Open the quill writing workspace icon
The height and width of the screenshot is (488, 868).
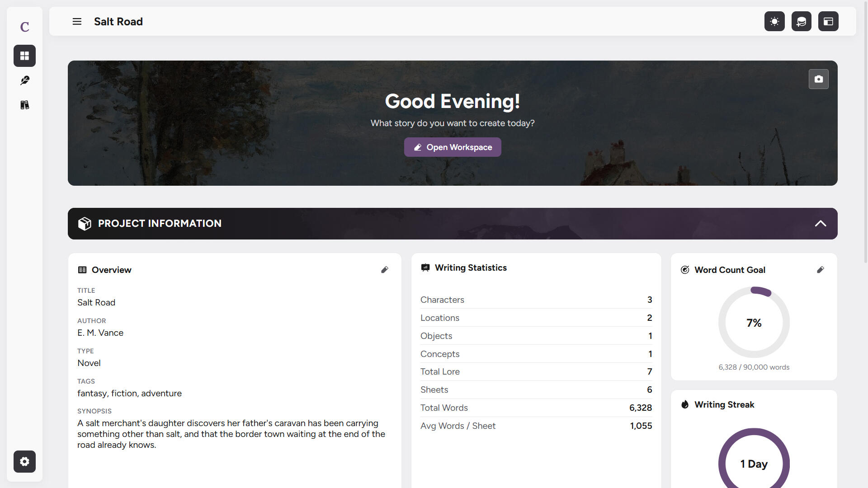click(24, 80)
